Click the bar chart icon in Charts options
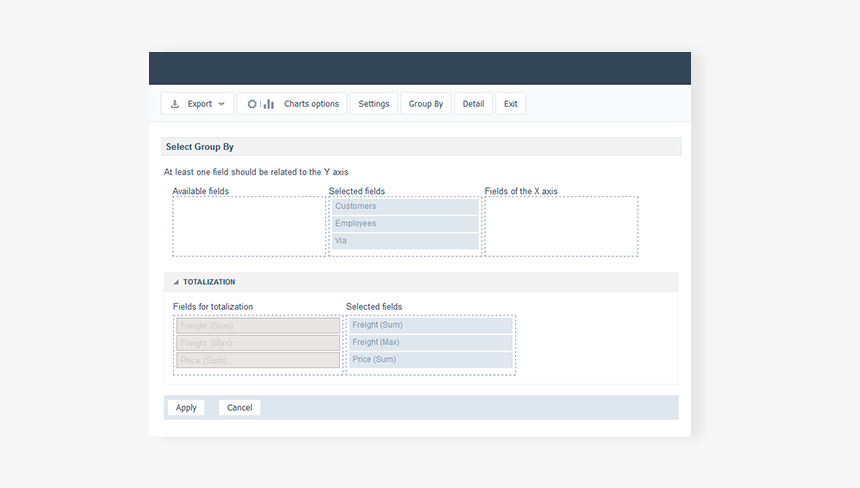860x488 pixels. pyautogui.click(x=268, y=104)
